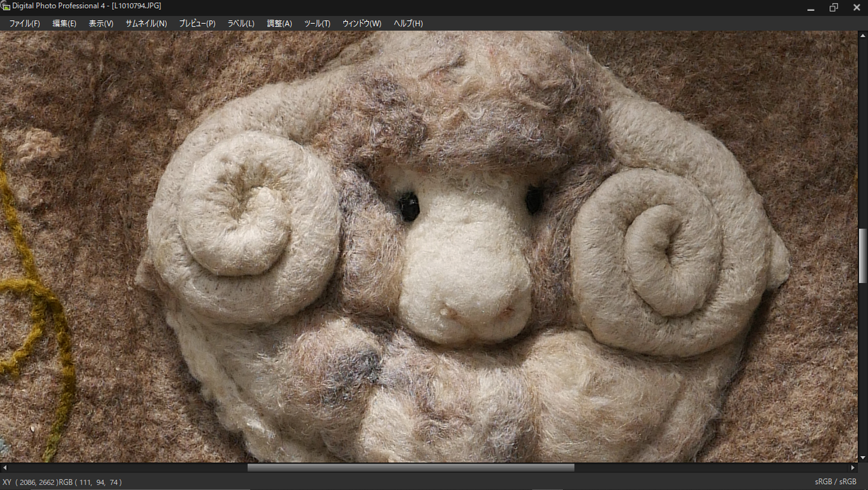Click the horizontal scrollbar right arrow

click(853, 468)
